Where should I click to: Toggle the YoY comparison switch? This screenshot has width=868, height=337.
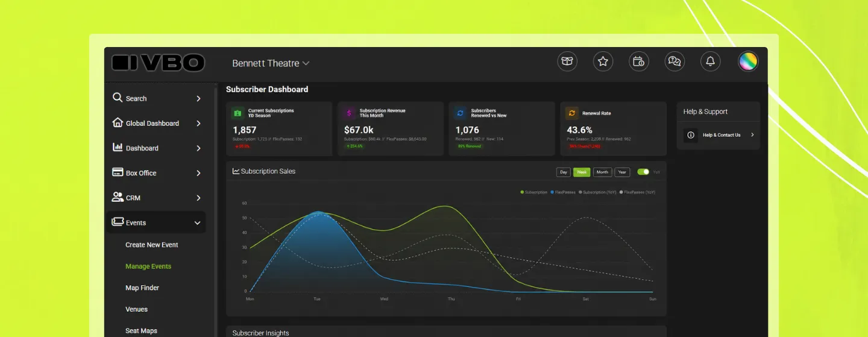pyautogui.click(x=643, y=172)
